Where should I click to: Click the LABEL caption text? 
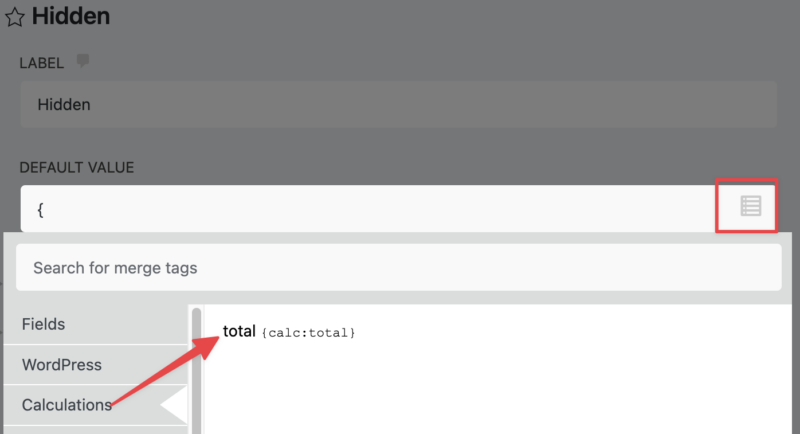[41, 63]
